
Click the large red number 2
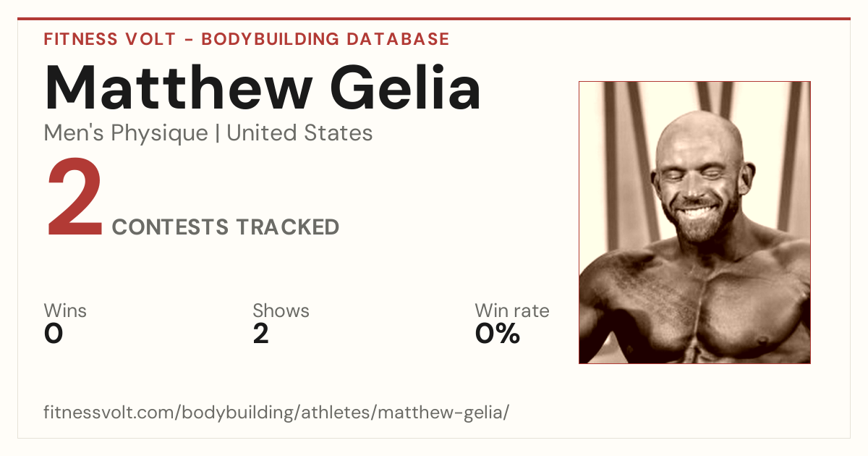click(x=75, y=200)
